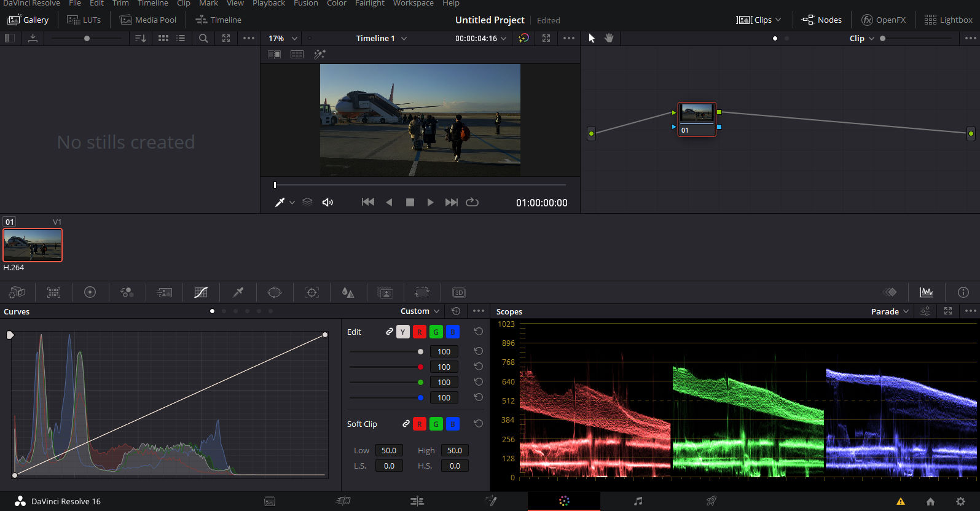Image resolution: width=980 pixels, height=511 pixels.
Task: Select clip 01 thumbnail in timeline
Action: tap(33, 245)
